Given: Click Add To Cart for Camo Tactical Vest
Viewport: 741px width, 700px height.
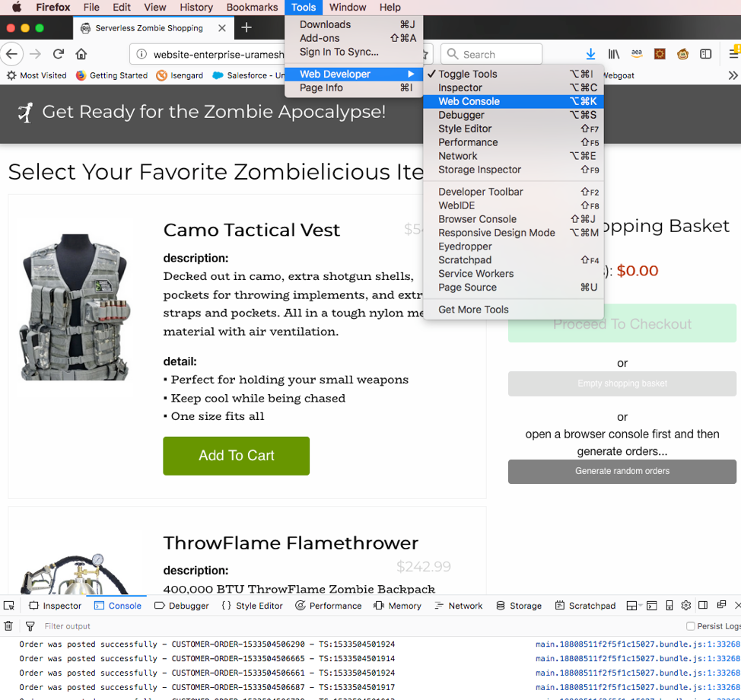Looking at the screenshot, I should 237,456.
